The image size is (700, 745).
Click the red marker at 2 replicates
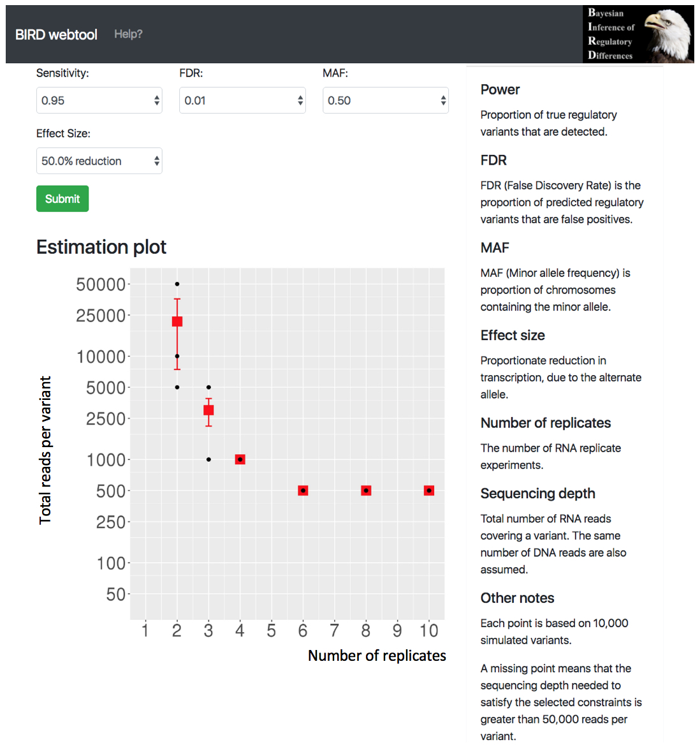click(177, 321)
